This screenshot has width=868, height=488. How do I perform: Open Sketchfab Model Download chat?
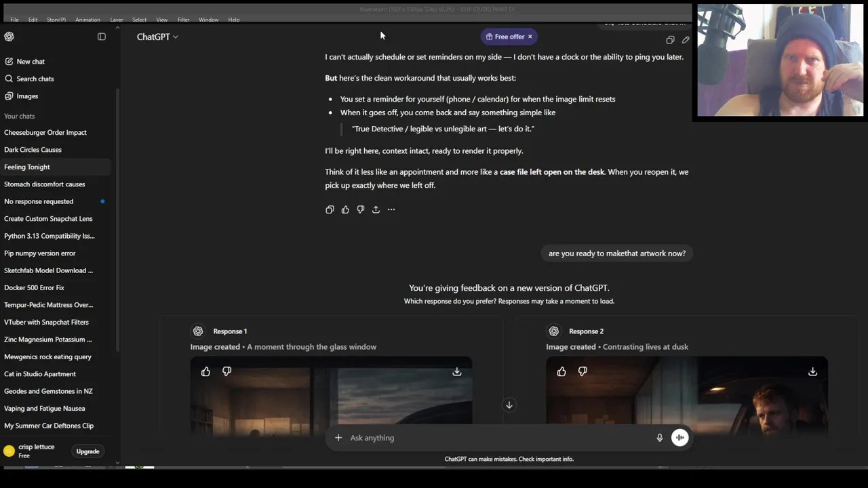tap(56, 270)
